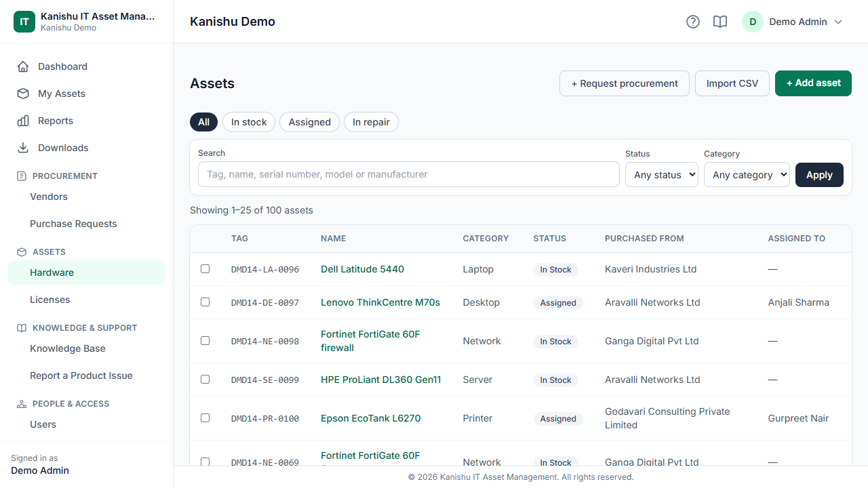Viewport: 868px width, 488px height.
Task: Select checkbox for Lenovo ThinkCentre M70s row
Action: (x=205, y=302)
